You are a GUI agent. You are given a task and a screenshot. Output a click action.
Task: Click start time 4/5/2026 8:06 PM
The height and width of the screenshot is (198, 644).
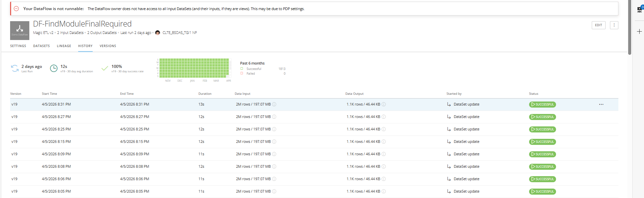click(56, 179)
